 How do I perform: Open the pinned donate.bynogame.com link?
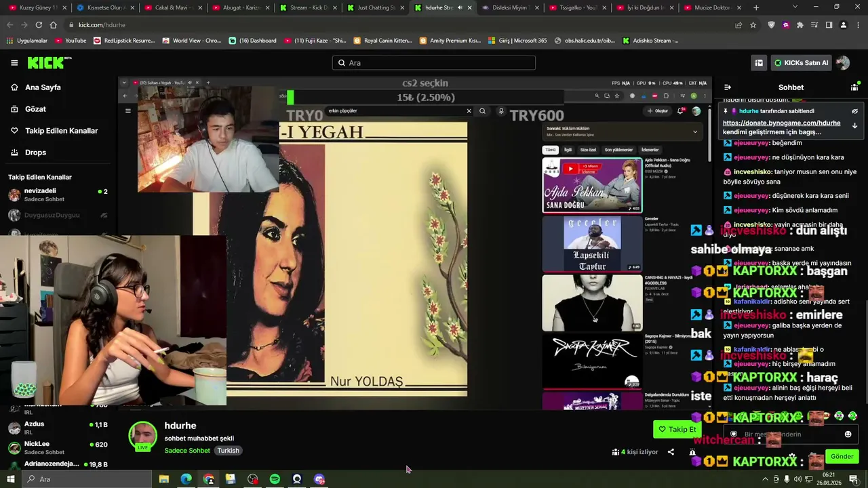(781, 123)
